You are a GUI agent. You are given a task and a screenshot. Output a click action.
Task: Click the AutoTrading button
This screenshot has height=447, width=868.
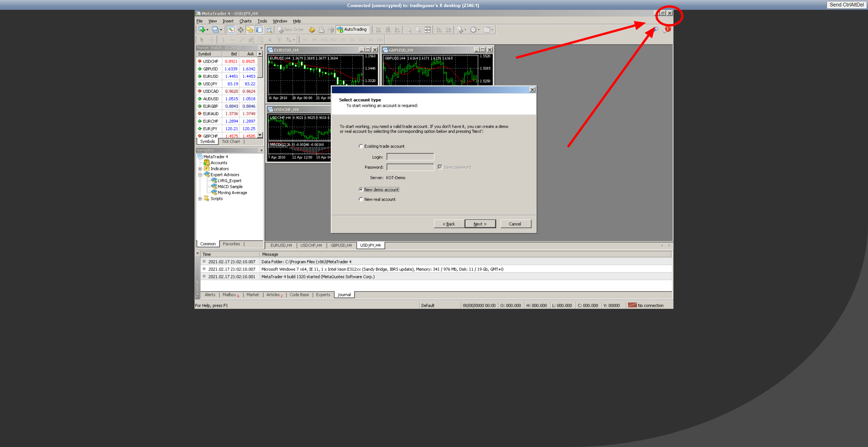point(352,29)
